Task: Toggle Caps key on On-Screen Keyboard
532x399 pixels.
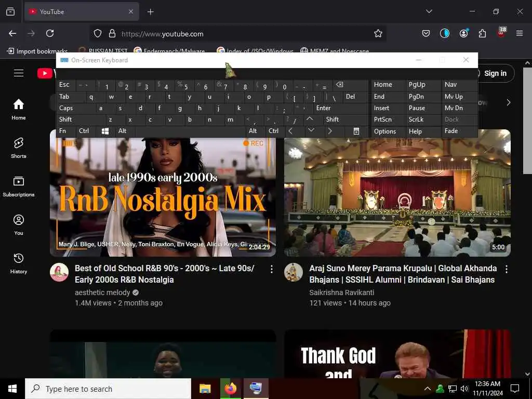Action: 75,108
